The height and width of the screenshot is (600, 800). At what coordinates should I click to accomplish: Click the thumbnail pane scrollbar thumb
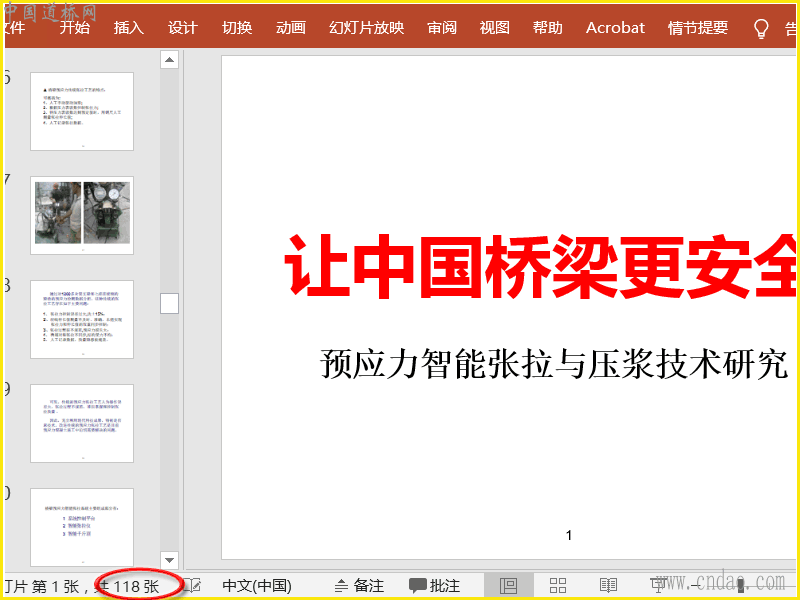[x=169, y=304]
